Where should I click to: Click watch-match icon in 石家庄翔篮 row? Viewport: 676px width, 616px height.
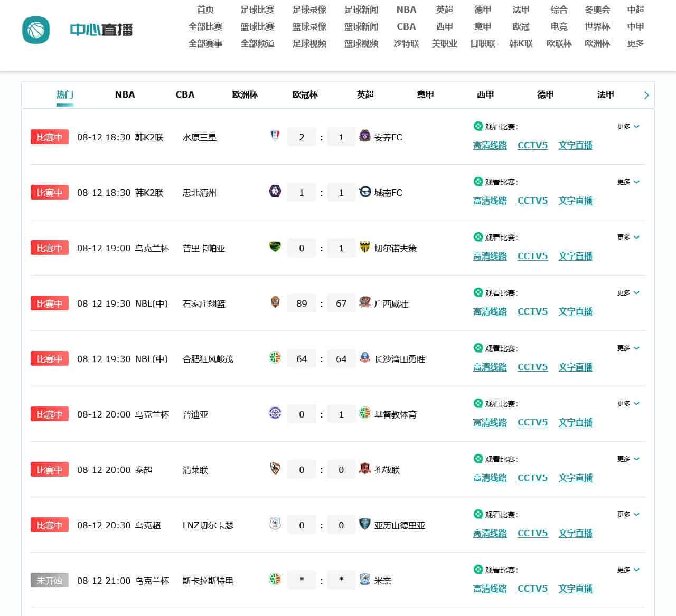coord(478,292)
